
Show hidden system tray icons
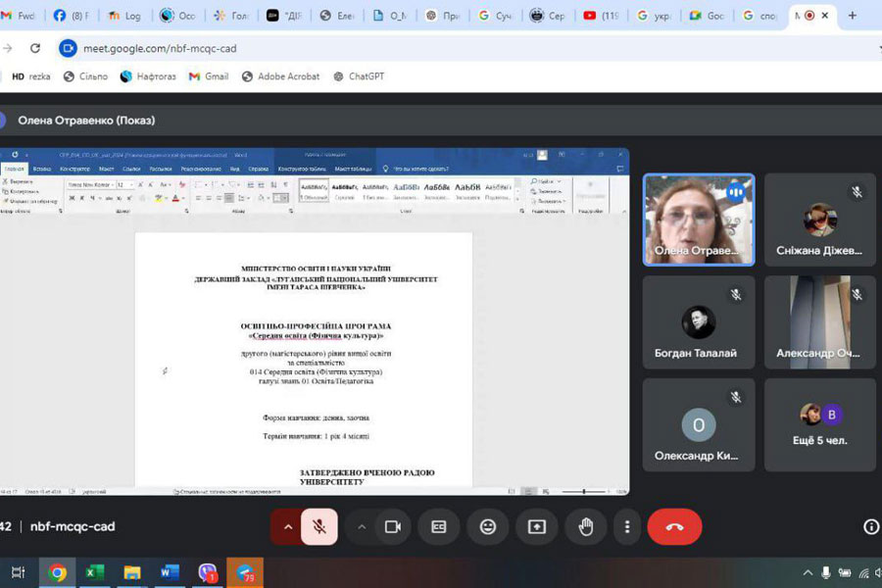point(808,572)
